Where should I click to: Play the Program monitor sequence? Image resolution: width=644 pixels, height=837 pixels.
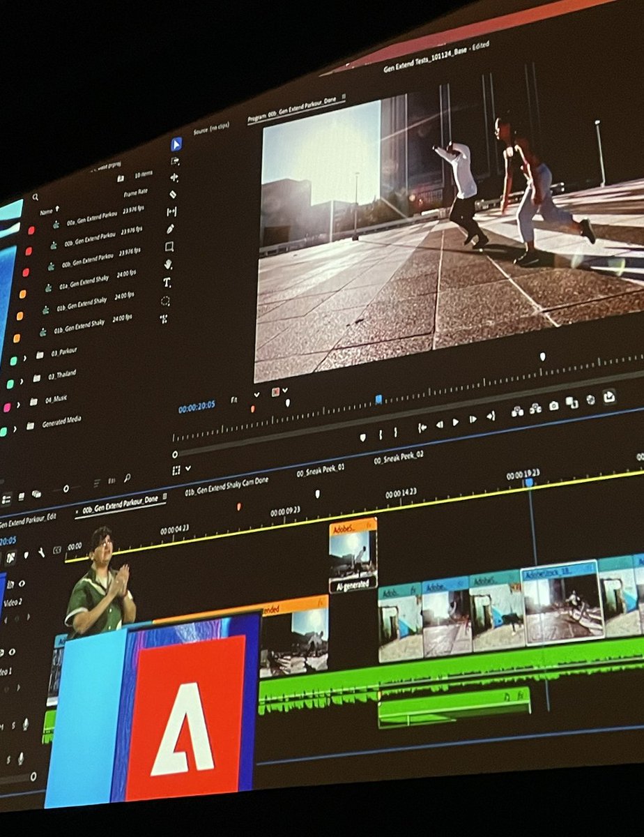tap(456, 421)
